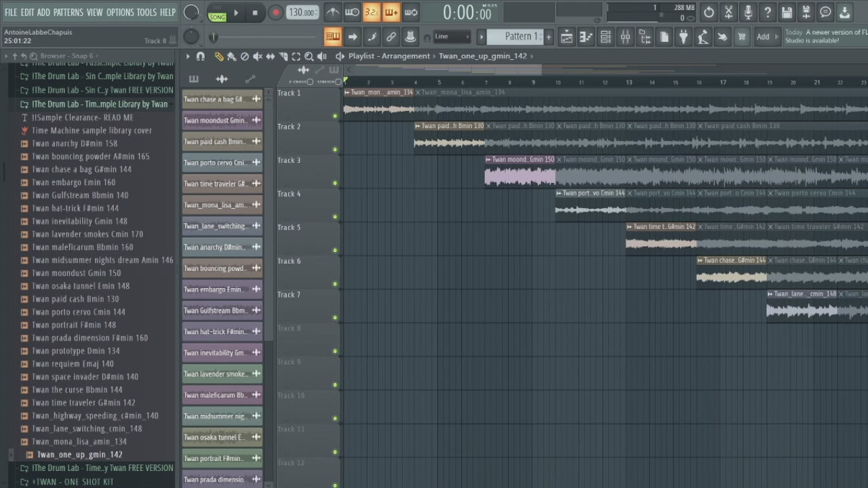Image resolution: width=868 pixels, height=488 pixels.
Task: Open the audio editor scissors icon
Action: click(728, 12)
